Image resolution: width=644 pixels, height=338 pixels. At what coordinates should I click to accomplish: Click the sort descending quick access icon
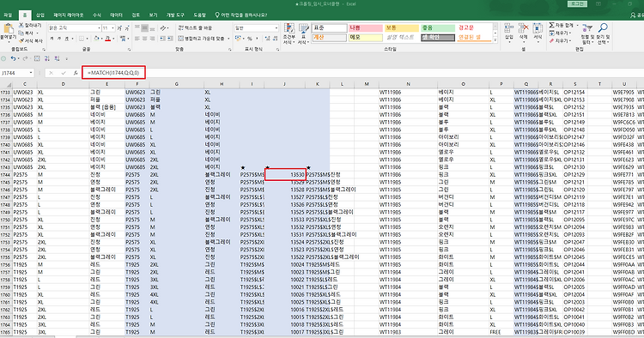57,58
